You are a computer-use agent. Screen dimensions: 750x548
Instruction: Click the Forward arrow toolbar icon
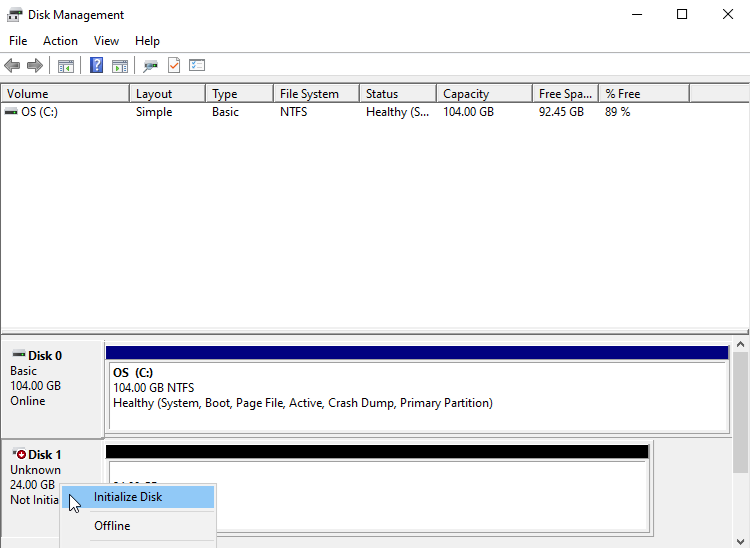(x=35, y=66)
